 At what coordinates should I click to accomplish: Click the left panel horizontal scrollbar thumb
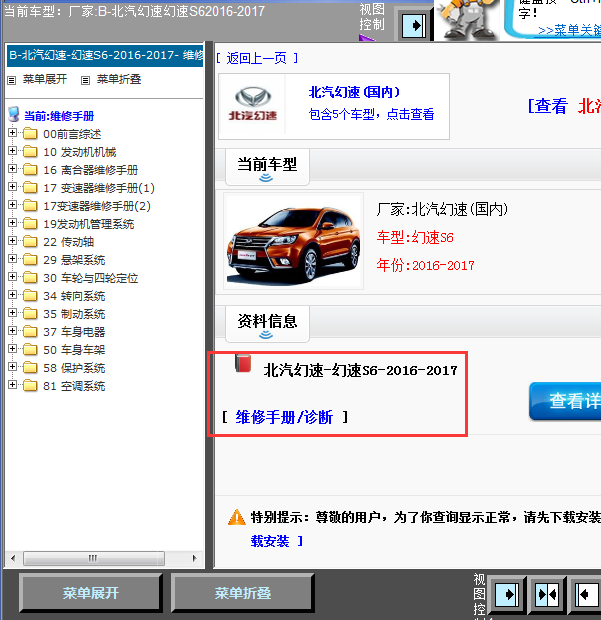click(x=94, y=558)
